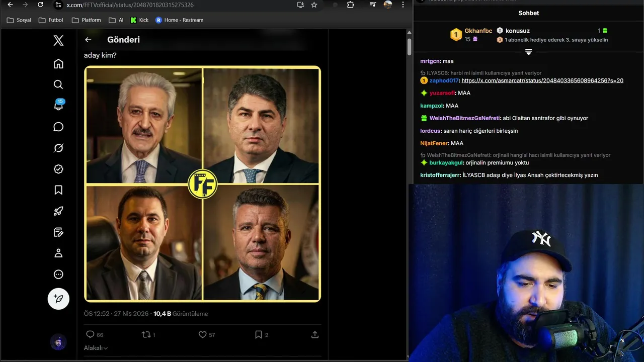Open Bookmarks icon in X sidebar
The width and height of the screenshot is (644, 362).
click(x=58, y=190)
